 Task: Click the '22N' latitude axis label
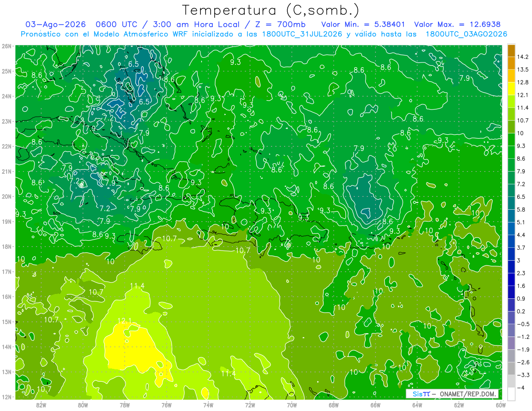(x=7, y=146)
